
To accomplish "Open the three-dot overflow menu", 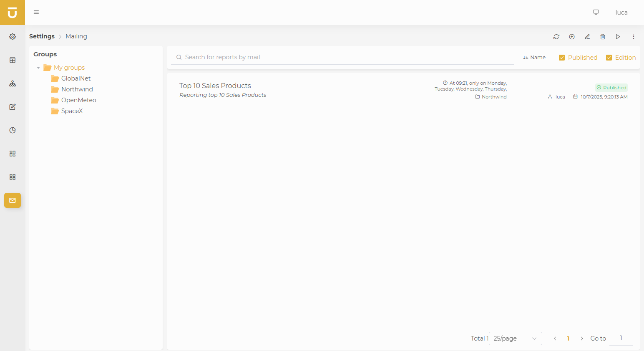I will [x=633, y=37].
